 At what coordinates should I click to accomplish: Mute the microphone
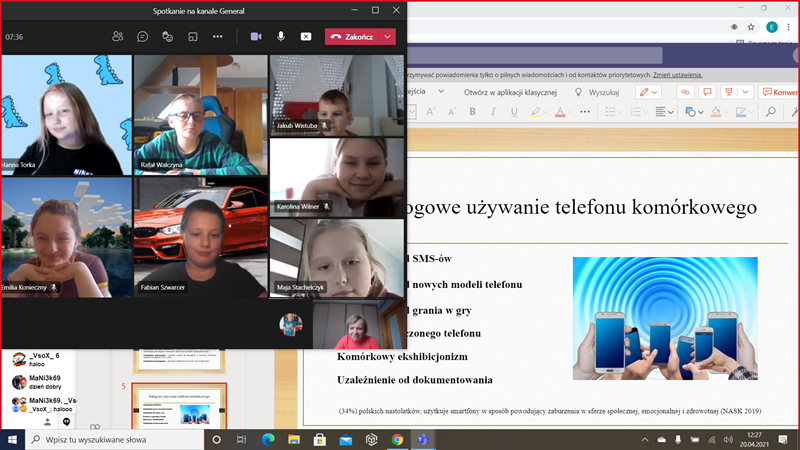click(x=281, y=36)
